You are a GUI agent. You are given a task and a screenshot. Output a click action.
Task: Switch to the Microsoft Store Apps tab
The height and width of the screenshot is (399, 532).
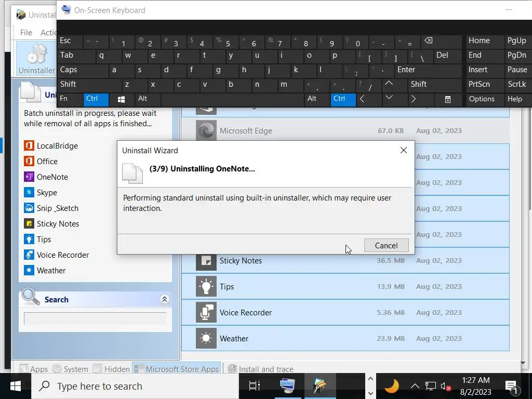[177, 369]
